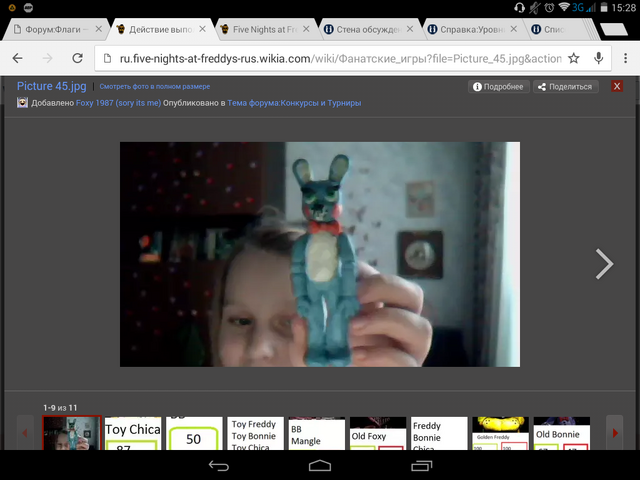Tap the headphones status bar icon
The width and height of the screenshot is (640, 480).
[x=519, y=7]
